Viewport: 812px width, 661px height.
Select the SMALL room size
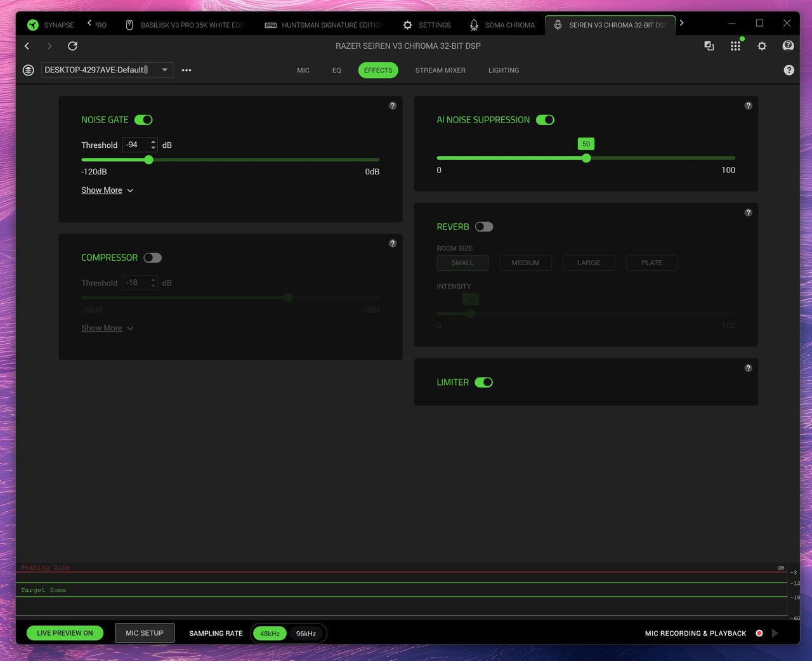click(x=462, y=263)
